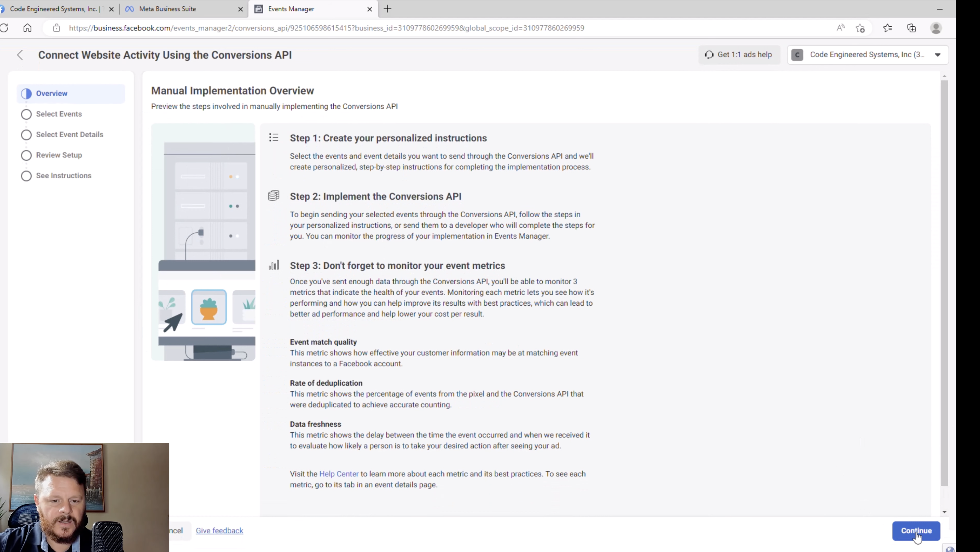Click the browser refresh icon
The width and height of the screenshot is (980, 552).
(x=4, y=28)
